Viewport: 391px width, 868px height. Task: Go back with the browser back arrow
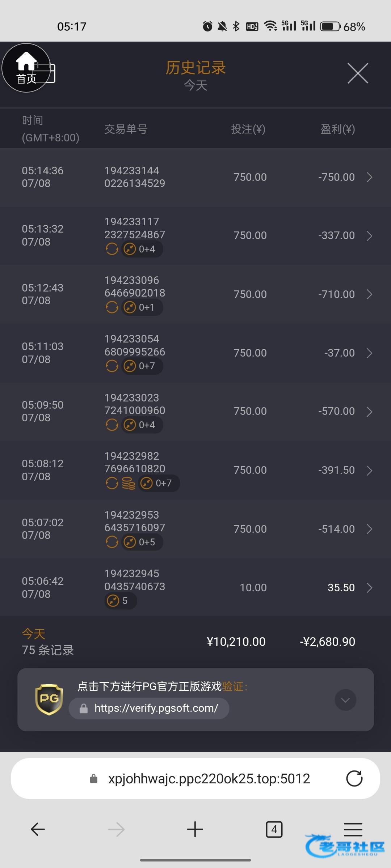point(38,829)
